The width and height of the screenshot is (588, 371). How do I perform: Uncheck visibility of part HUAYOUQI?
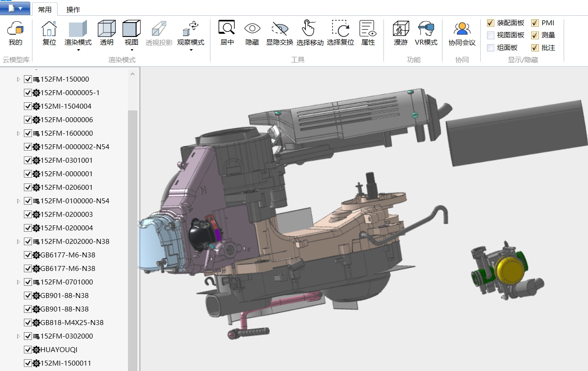28,349
